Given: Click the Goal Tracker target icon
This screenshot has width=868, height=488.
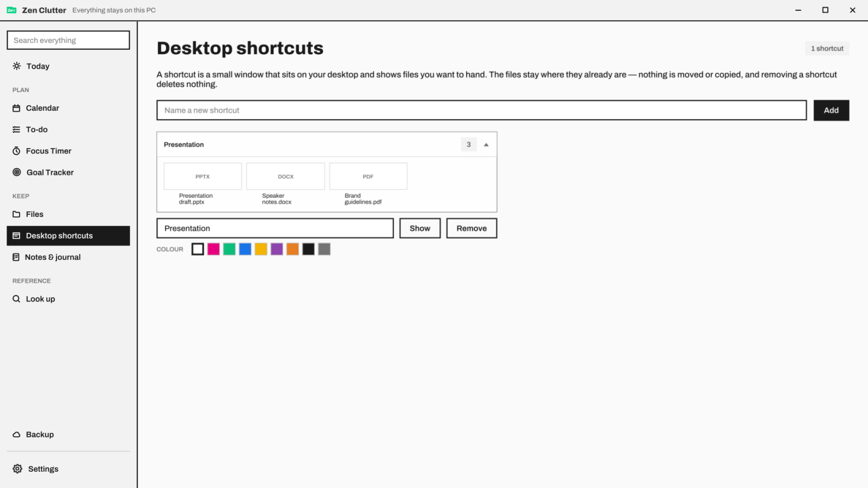Looking at the screenshot, I should click(x=17, y=172).
